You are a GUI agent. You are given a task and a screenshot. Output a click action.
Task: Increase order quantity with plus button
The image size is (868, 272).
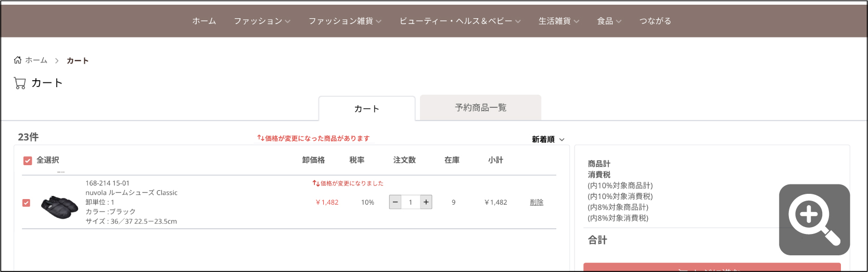click(426, 202)
